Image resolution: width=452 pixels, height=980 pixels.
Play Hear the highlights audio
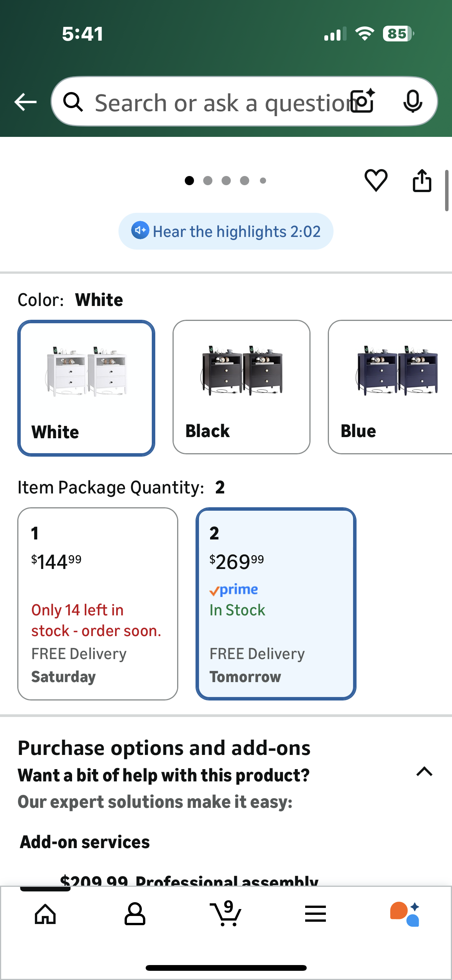coord(226,231)
